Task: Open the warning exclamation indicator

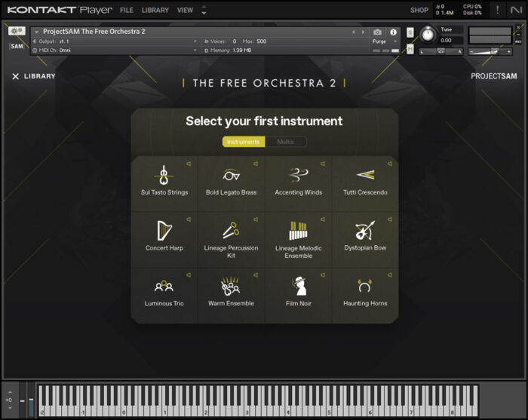Action: click(x=497, y=10)
